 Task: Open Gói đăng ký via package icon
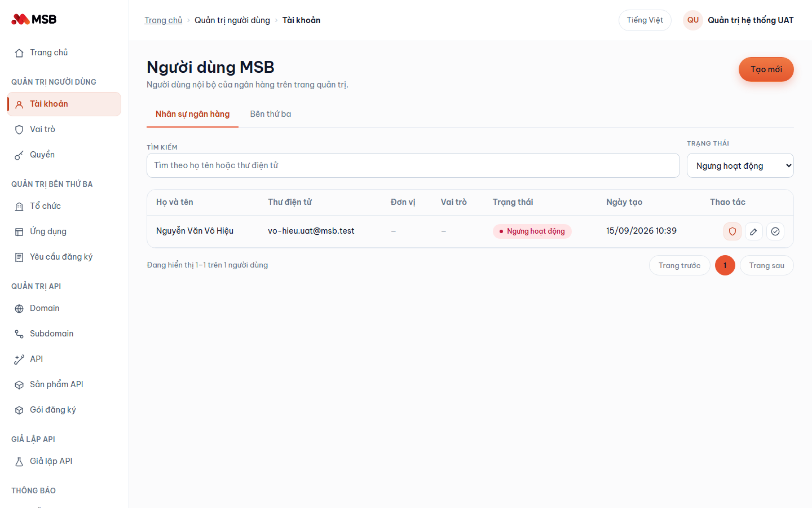click(19, 410)
